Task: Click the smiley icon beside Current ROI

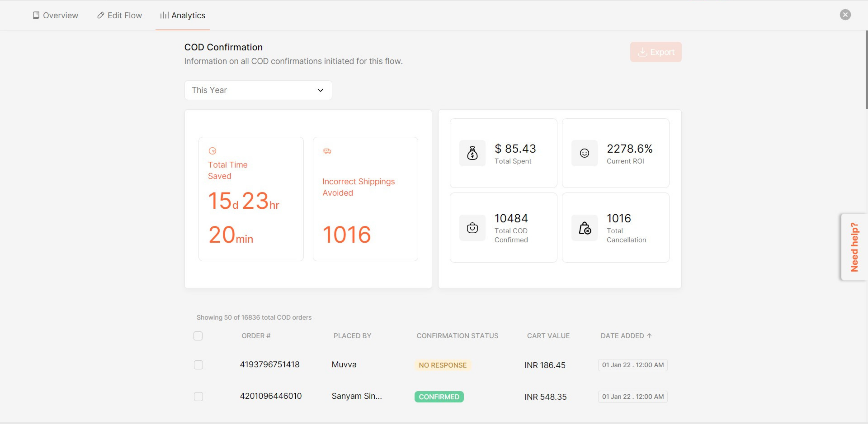Action: 584,153
